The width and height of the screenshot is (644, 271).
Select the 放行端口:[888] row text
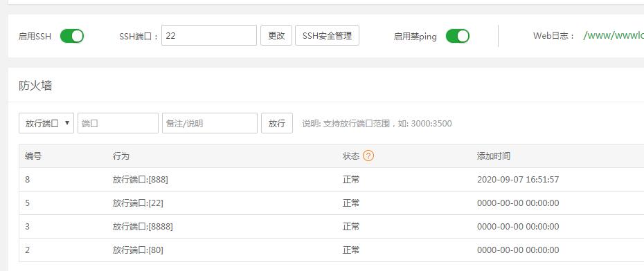pos(141,180)
